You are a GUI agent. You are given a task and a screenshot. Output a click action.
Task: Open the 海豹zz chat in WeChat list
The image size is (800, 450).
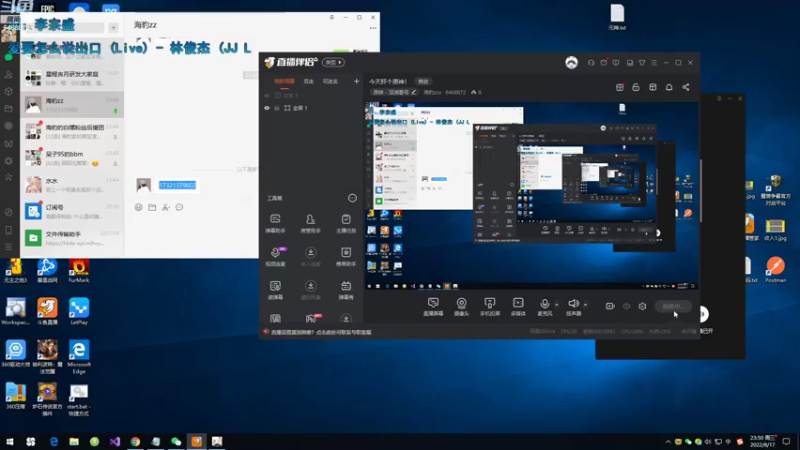(72, 104)
